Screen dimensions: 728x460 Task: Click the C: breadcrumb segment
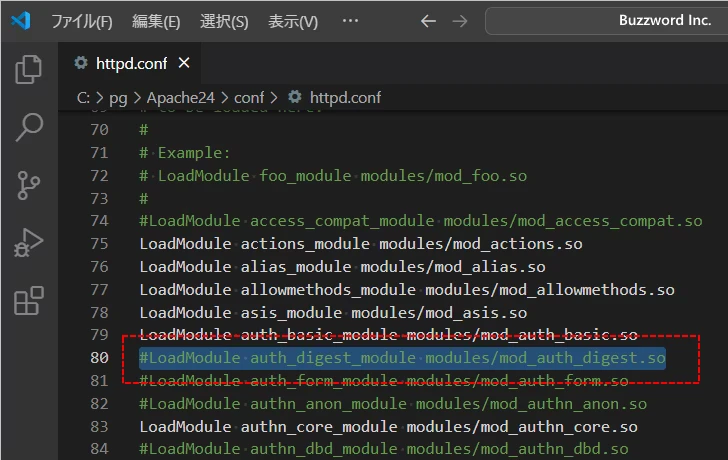84,97
